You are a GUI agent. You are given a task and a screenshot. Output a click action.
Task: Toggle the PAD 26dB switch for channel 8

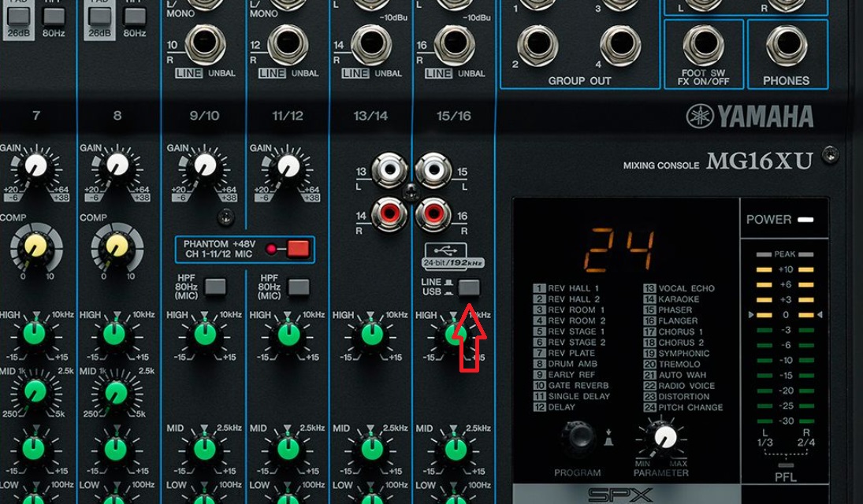(99, 16)
